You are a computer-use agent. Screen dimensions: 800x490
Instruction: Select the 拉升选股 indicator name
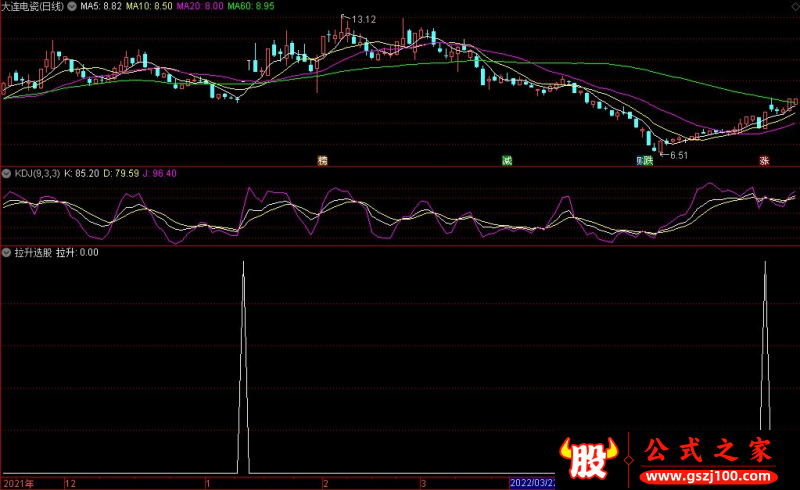coord(33,252)
